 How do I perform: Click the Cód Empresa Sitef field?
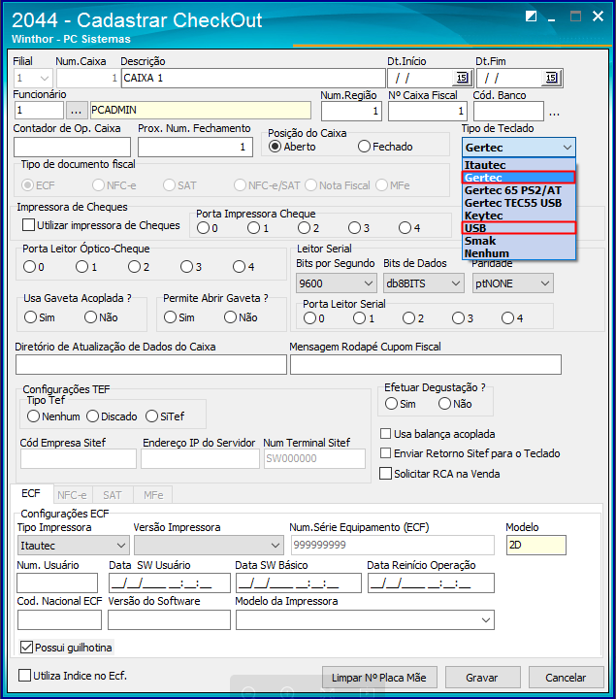coord(79,458)
